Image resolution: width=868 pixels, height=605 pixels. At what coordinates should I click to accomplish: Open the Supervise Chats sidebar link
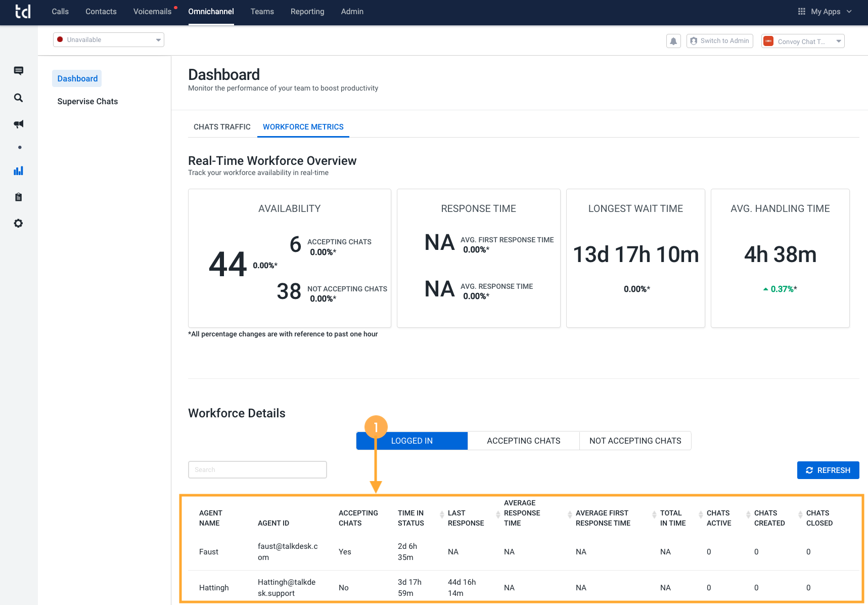coord(87,101)
